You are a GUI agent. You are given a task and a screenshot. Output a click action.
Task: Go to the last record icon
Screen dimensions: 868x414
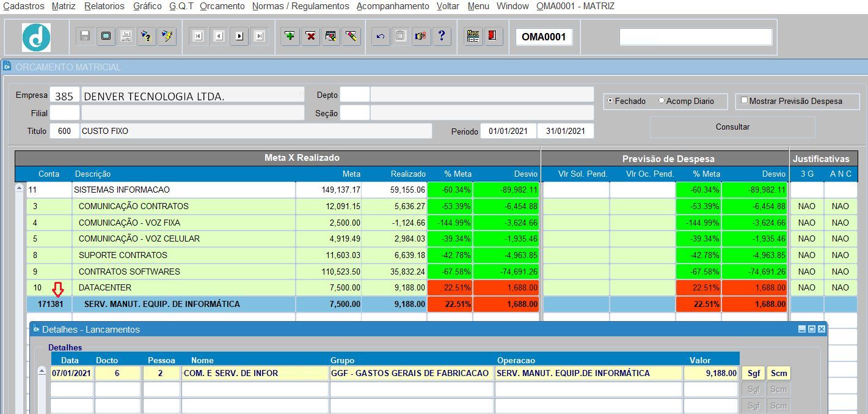click(x=260, y=36)
